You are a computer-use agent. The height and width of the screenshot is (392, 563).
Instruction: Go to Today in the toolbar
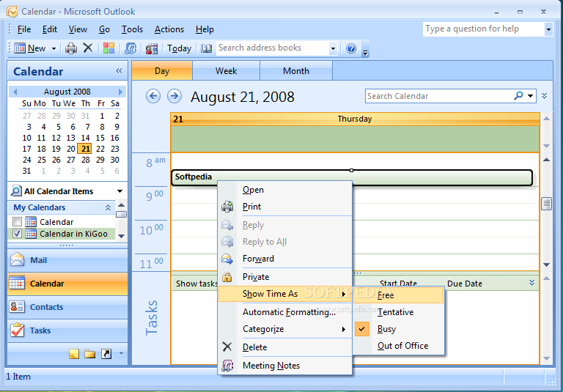(x=179, y=48)
